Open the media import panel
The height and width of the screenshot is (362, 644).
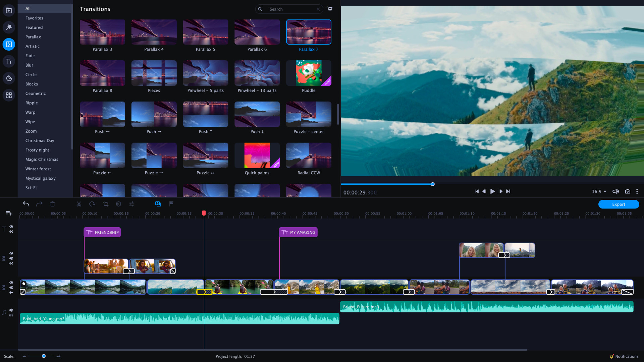(8, 10)
